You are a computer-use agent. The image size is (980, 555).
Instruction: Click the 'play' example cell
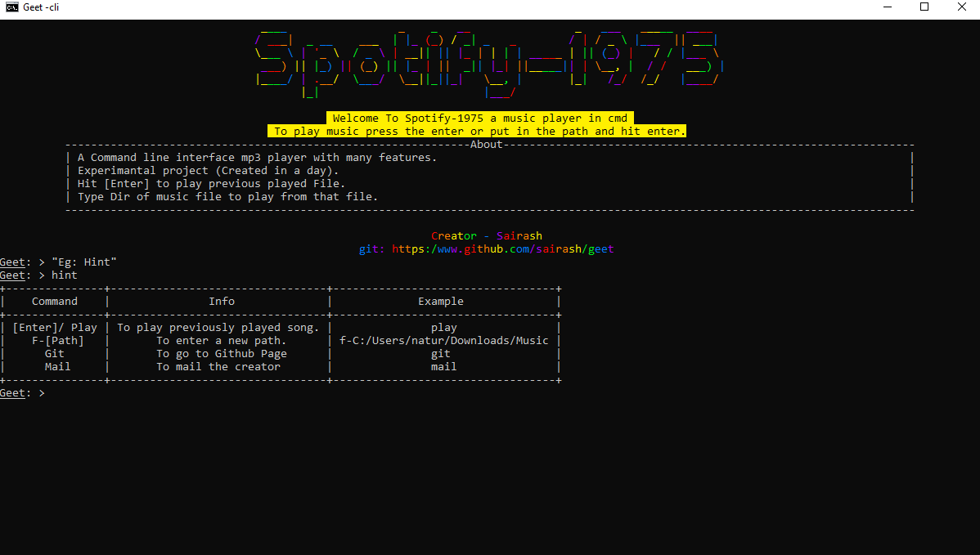[x=443, y=328]
